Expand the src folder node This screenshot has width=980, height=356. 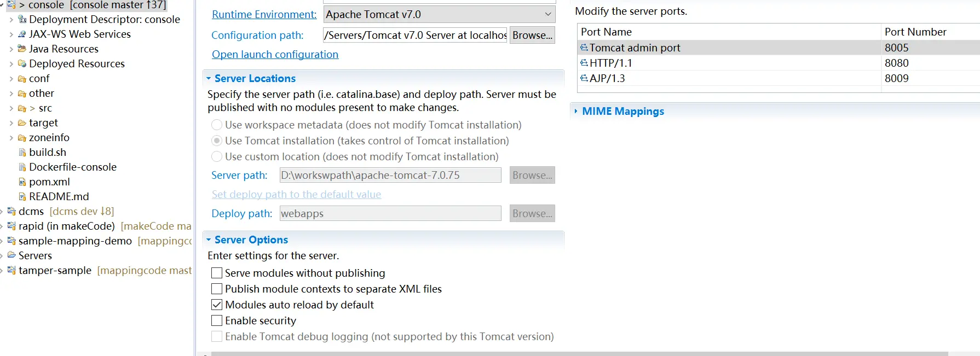coord(11,108)
